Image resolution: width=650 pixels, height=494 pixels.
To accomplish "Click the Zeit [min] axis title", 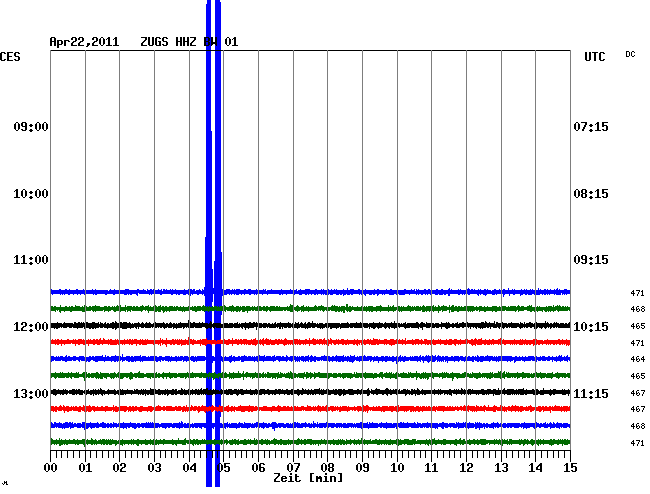I will 308,478.
